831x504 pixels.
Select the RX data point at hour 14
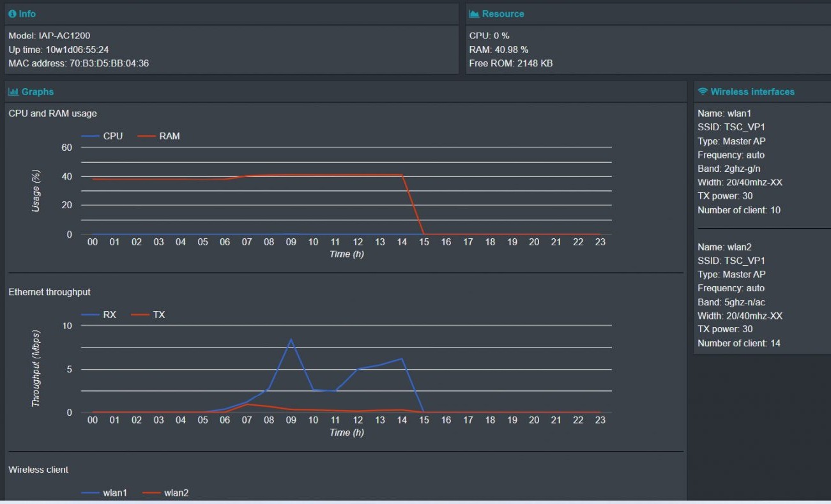[402, 358]
